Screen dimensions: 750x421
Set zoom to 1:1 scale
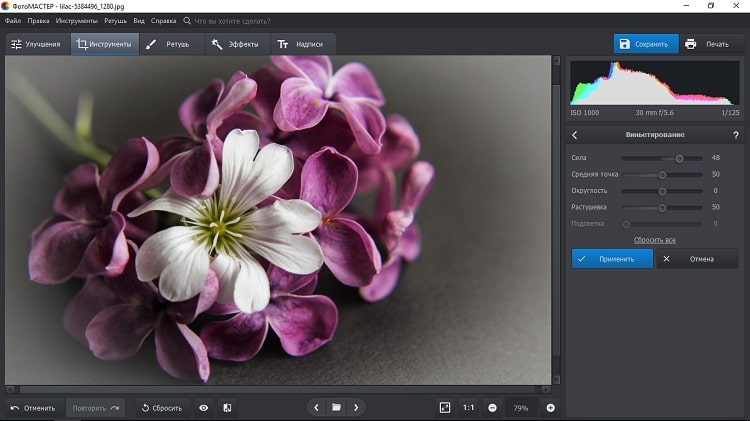469,408
